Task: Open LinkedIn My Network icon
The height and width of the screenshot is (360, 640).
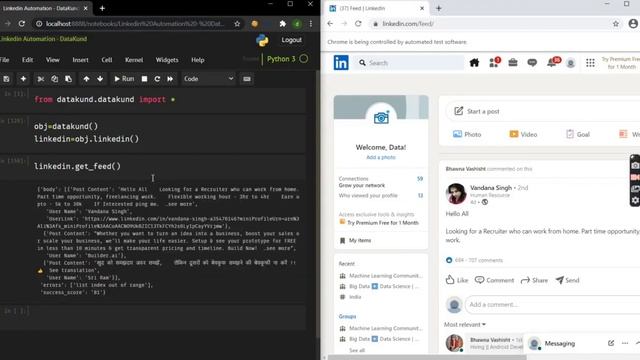Action: [494, 63]
